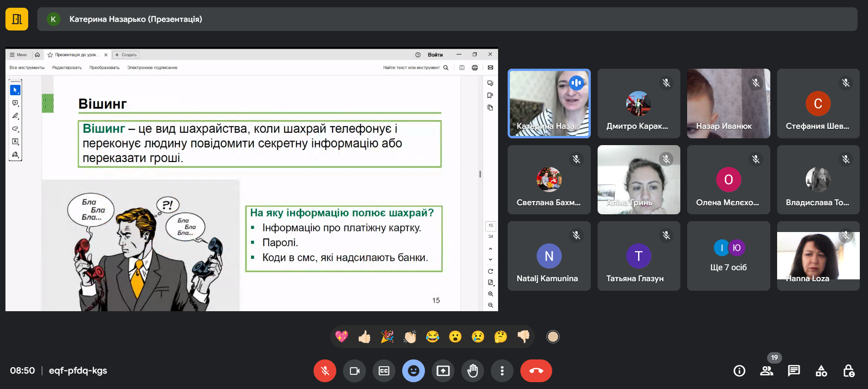Send the thumbs up reaction
The width and height of the screenshot is (868, 389).
364,337
